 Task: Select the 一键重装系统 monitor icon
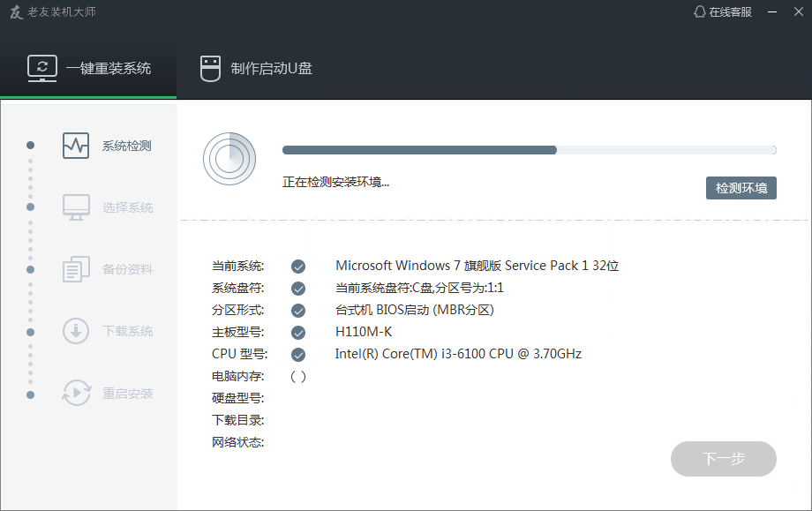pos(42,68)
